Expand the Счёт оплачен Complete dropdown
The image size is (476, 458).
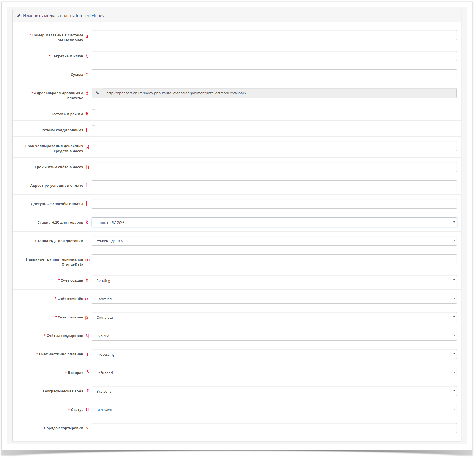coord(274,317)
